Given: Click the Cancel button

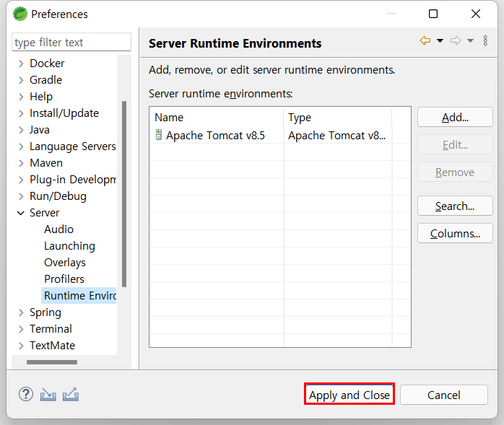Looking at the screenshot, I should click(x=443, y=395).
